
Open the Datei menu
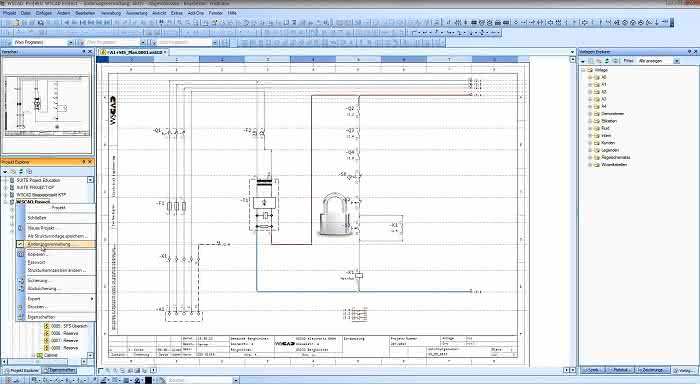tap(25, 13)
